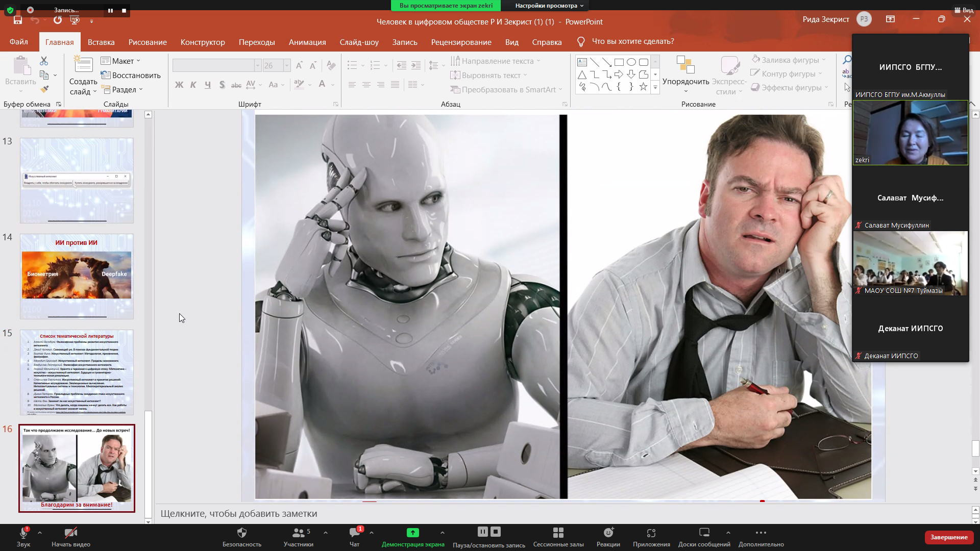
Task: Expand the shapes gallery more arrow
Action: [x=655, y=88]
